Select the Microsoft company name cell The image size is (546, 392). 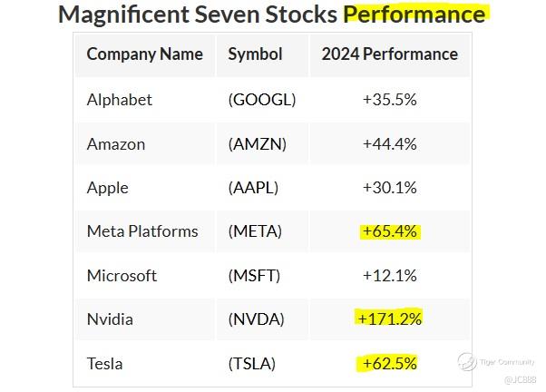click(122, 275)
